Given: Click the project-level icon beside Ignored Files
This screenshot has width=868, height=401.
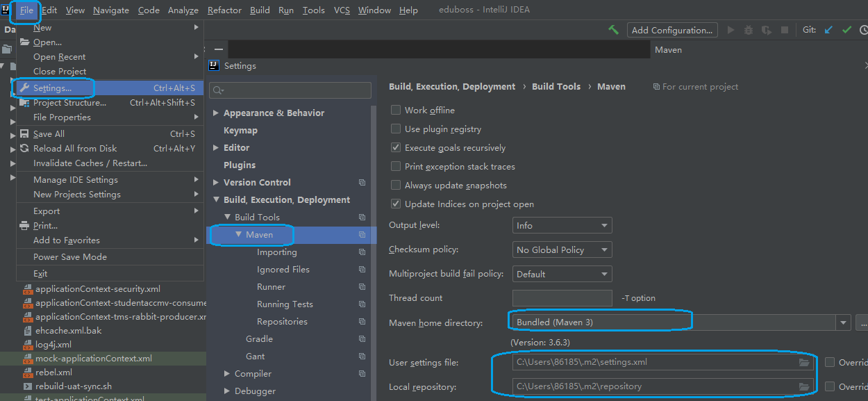Looking at the screenshot, I should 362,270.
